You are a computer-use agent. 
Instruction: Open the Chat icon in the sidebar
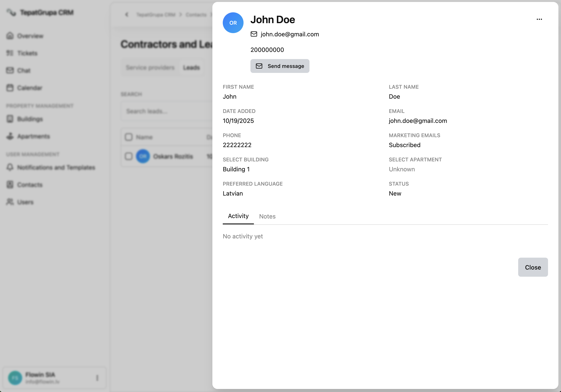click(10, 70)
